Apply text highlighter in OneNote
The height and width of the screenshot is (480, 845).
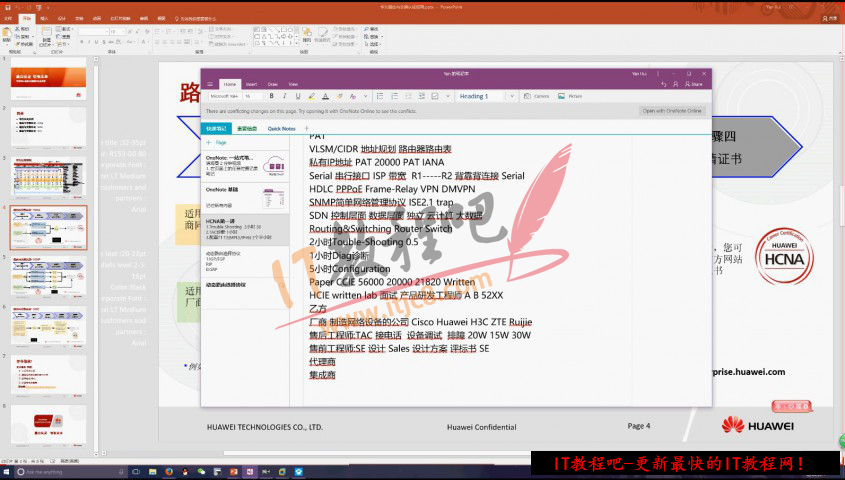313,96
